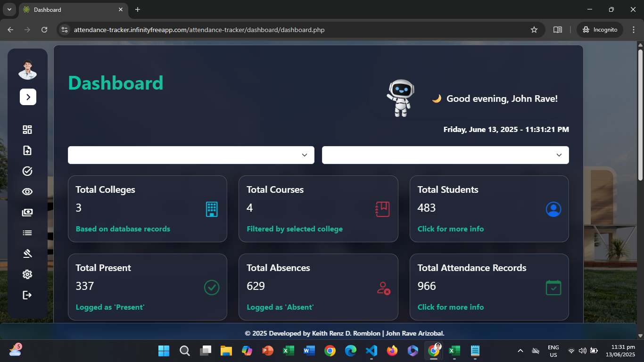This screenshot has width=644, height=362.
Task: View site information icon in address bar
Action: point(65,30)
